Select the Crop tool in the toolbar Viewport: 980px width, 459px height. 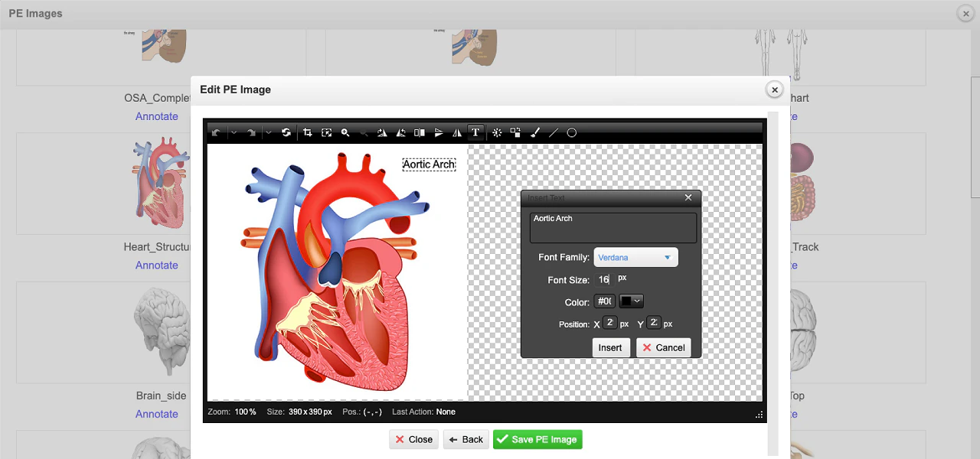coord(307,132)
